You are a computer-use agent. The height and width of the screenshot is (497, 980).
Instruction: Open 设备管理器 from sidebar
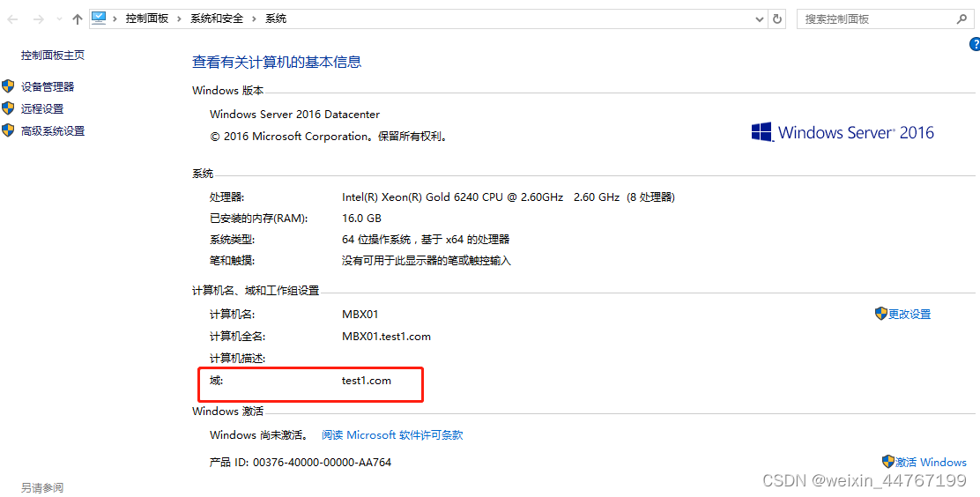coord(48,87)
